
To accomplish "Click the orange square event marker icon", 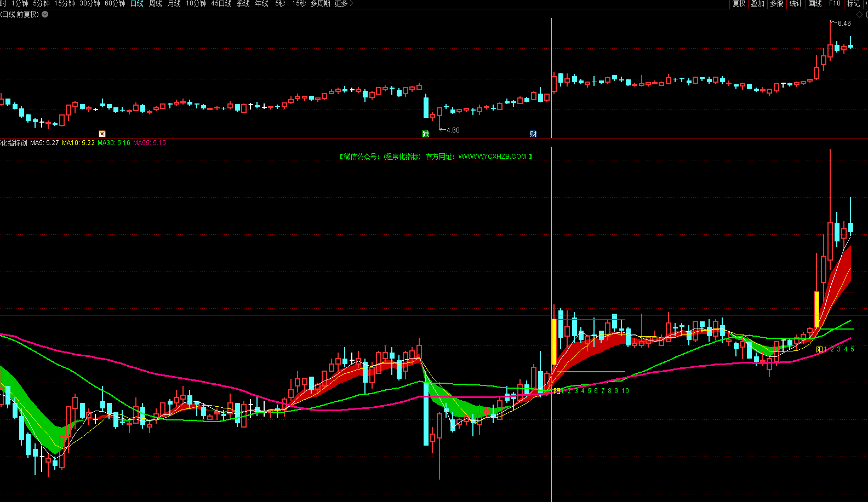I will [102, 134].
